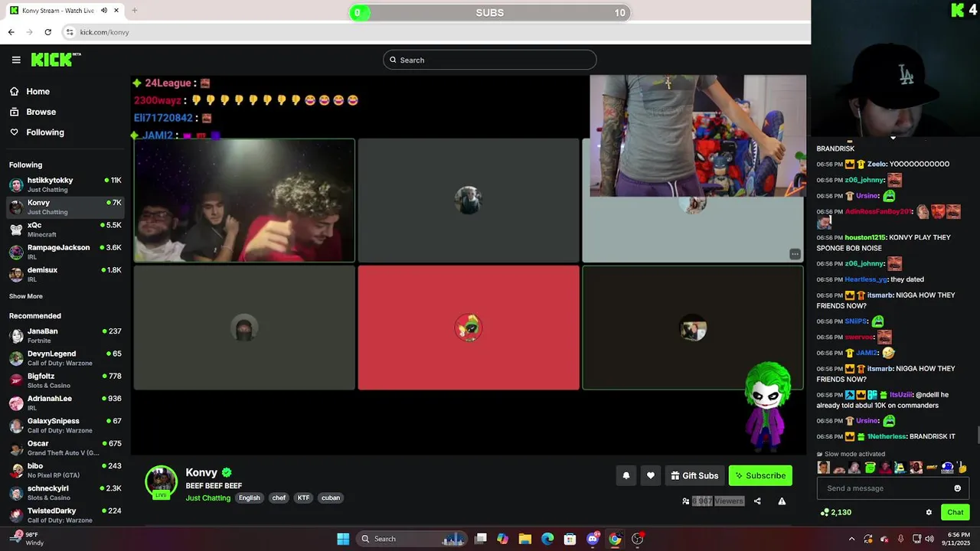
Task: Open demisux channel in Following list
Action: click(x=65, y=274)
